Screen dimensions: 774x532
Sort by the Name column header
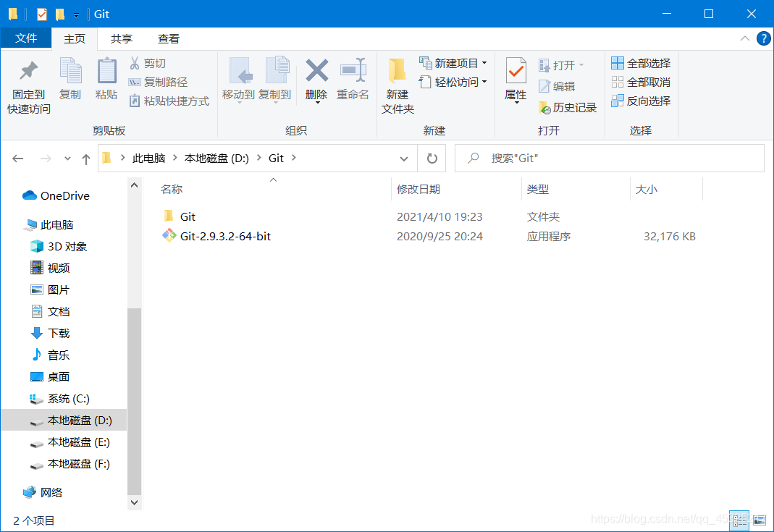coord(272,189)
